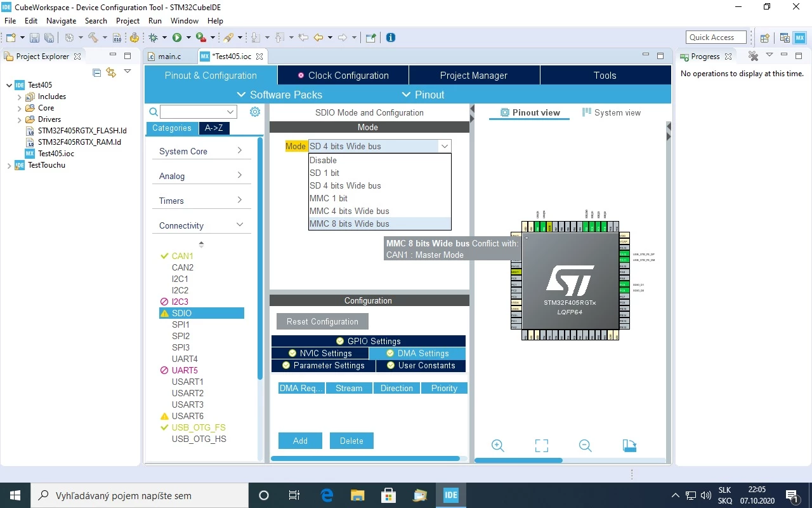This screenshot has height=508, width=812.
Task: Click the Add DMA request button
Action: pyautogui.click(x=300, y=441)
